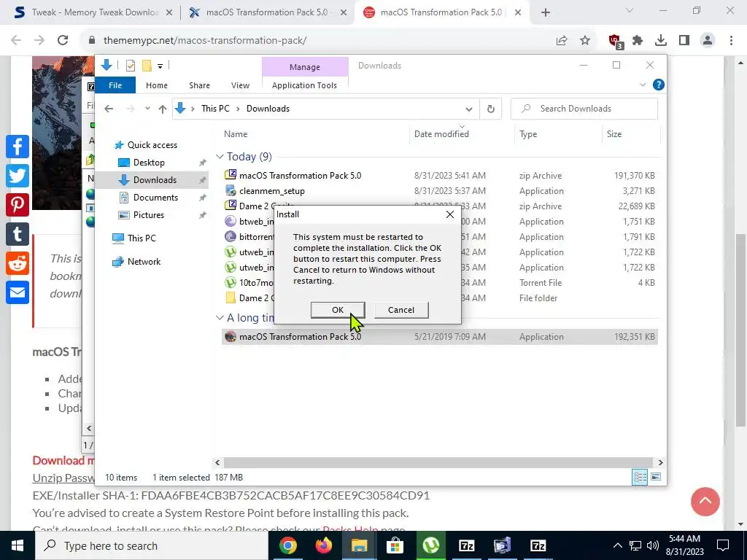Switch to large icons view layout
The height and width of the screenshot is (560, 747).
click(656, 477)
